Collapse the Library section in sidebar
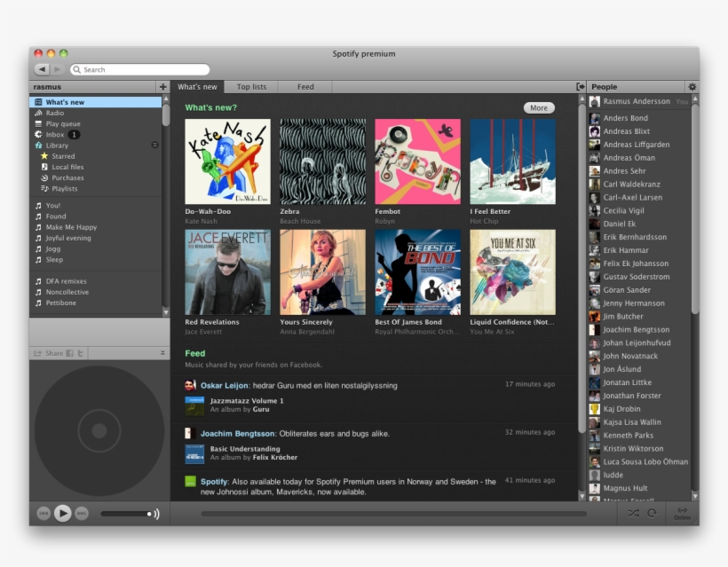Image resolution: width=728 pixels, height=567 pixels. click(154, 145)
